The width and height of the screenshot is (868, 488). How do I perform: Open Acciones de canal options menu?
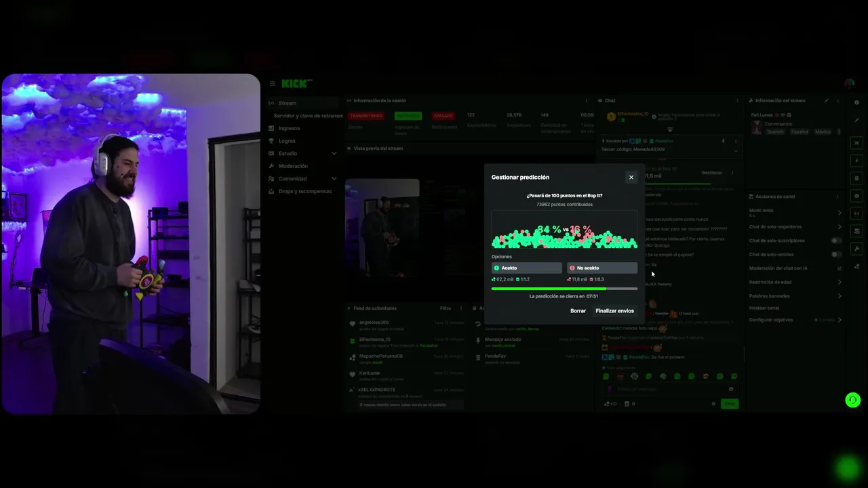pyautogui.click(x=838, y=197)
